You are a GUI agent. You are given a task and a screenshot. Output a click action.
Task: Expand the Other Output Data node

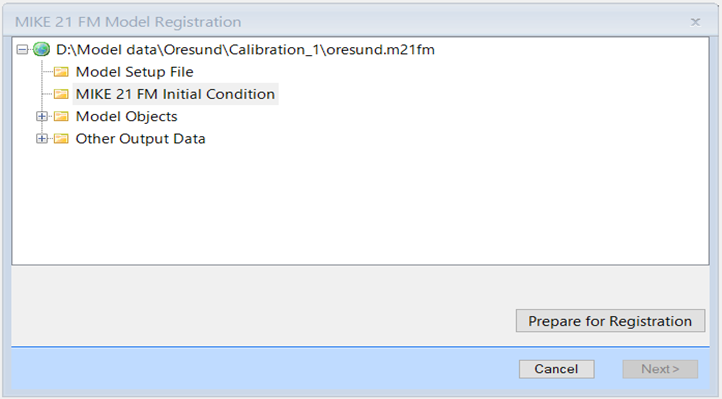[42, 139]
